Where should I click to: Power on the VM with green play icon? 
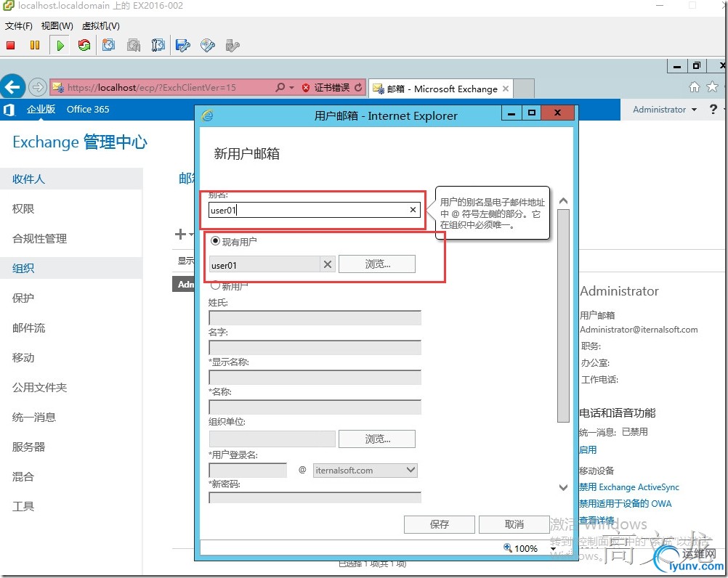(60, 46)
